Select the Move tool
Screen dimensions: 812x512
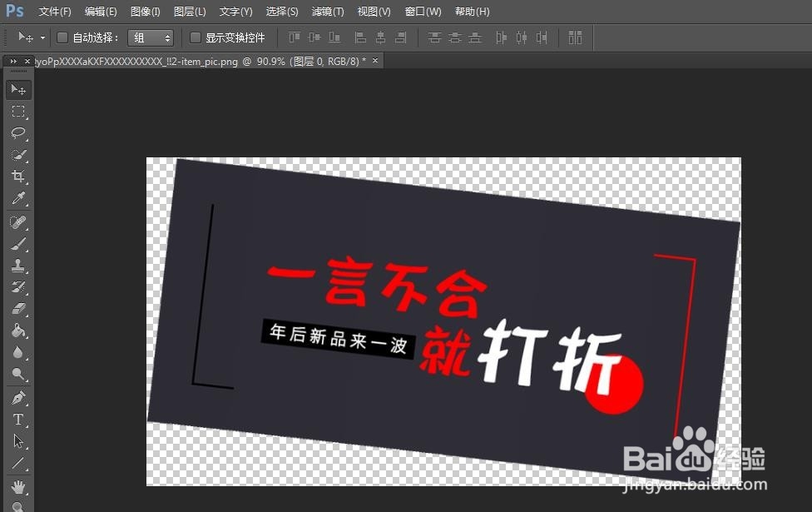coord(18,89)
